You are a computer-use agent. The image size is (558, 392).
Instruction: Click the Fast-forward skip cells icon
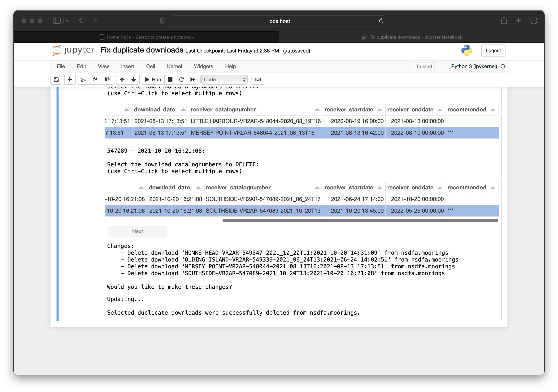click(193, 79)
